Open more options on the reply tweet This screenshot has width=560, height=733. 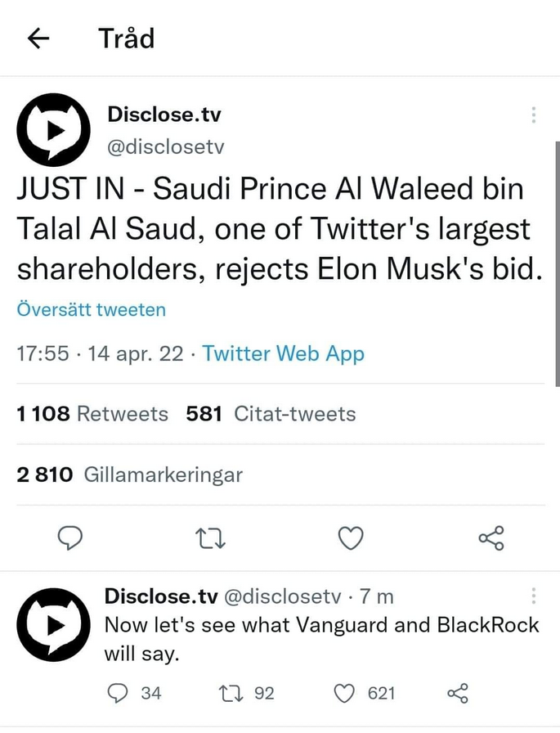click(533, 596)
